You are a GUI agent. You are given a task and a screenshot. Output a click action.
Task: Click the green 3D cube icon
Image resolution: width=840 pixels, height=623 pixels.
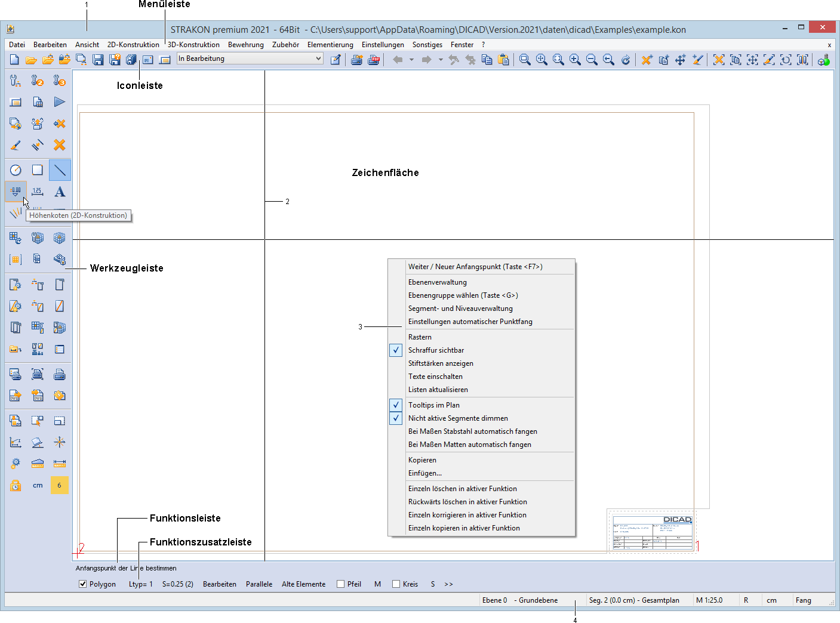pos(824,59)
